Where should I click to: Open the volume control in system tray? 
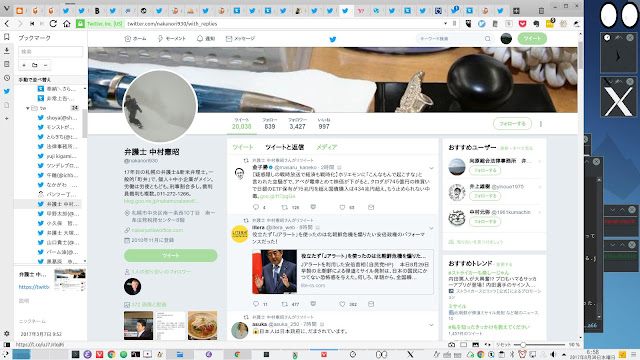pyautogui.click(x=553, y=354)
